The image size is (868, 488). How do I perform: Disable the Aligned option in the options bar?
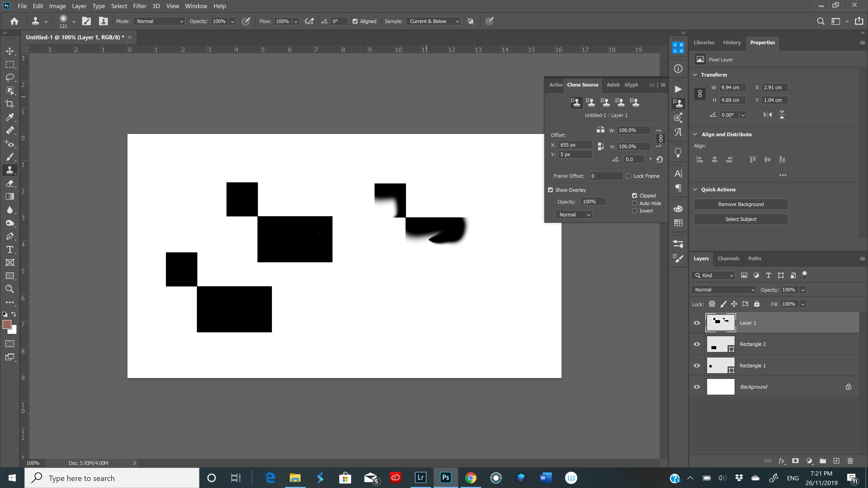356,21
